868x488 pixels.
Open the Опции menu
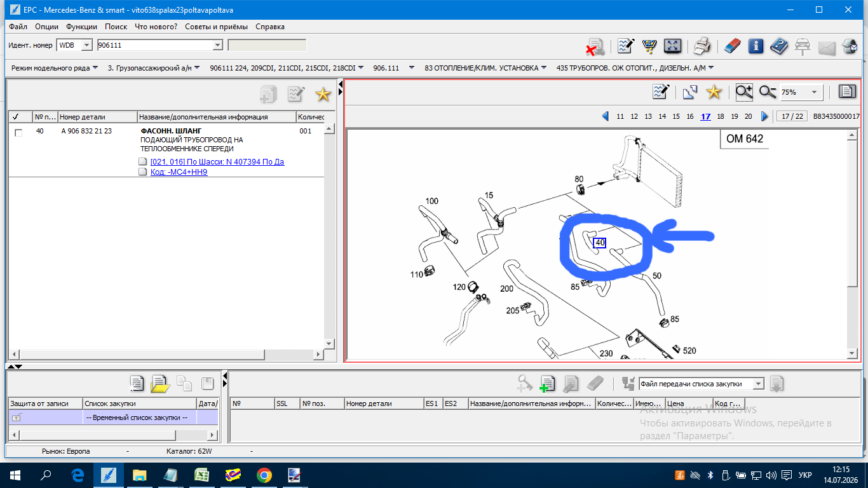pos(47,27)
